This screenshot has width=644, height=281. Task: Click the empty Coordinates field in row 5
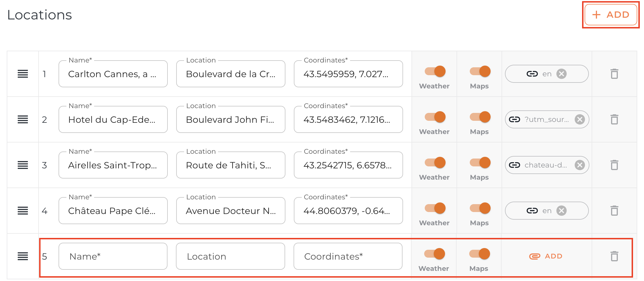348,257
